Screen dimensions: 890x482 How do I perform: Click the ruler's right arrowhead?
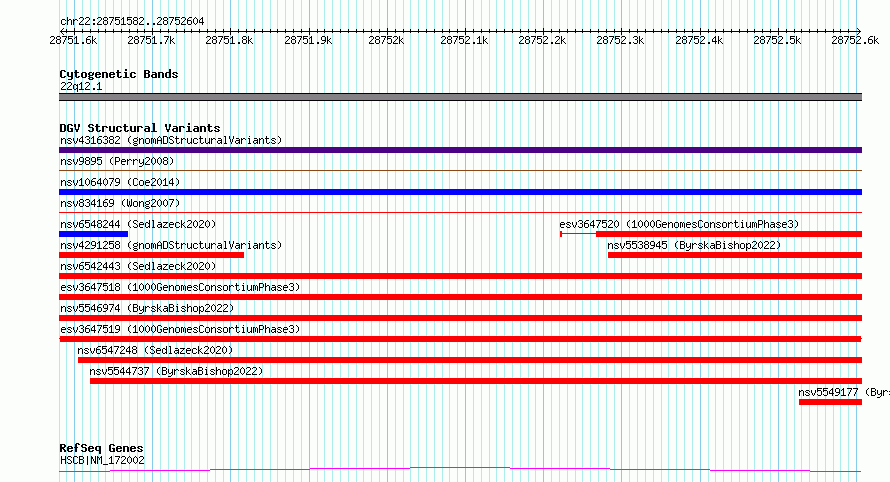coord(859,31)
